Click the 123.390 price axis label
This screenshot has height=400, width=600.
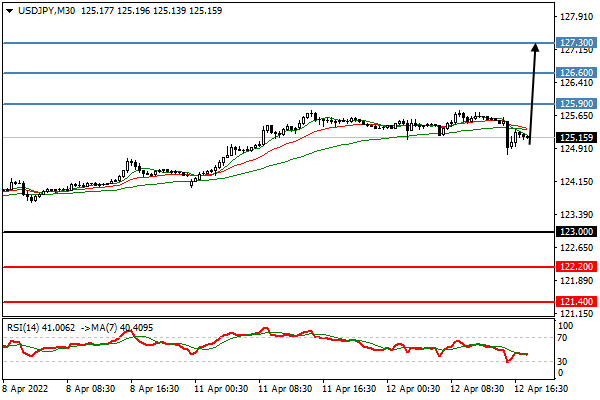(576, 215)
